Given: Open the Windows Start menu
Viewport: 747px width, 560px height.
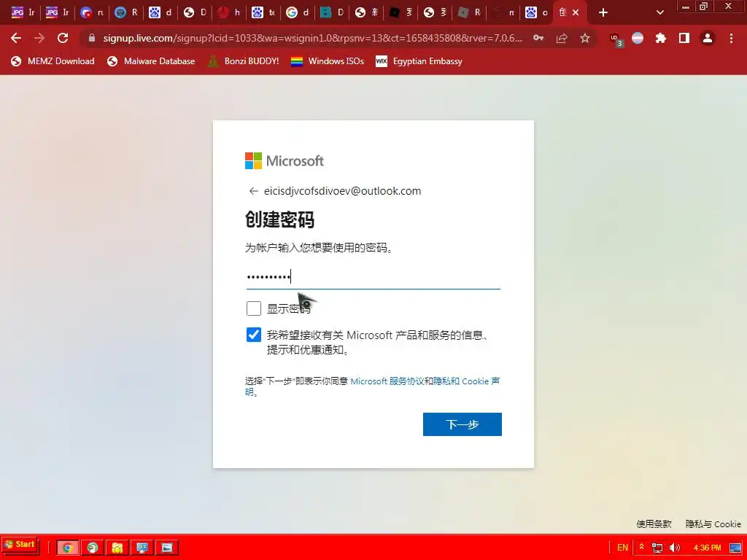Looking at the screenshot, I should (20, 544).
